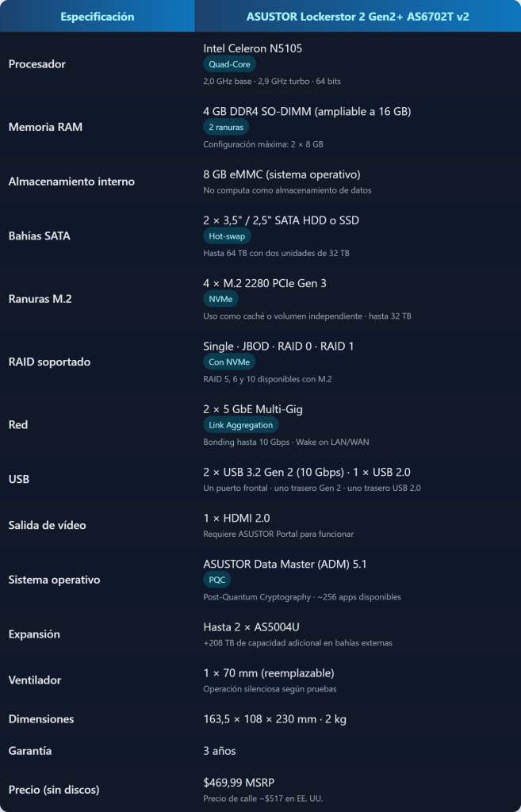Image resolution: width=521 pixels, height=812 pixels.
Task: Click the Memoria RAM row label
Action: pyautogui.click(x=45, y=128)
